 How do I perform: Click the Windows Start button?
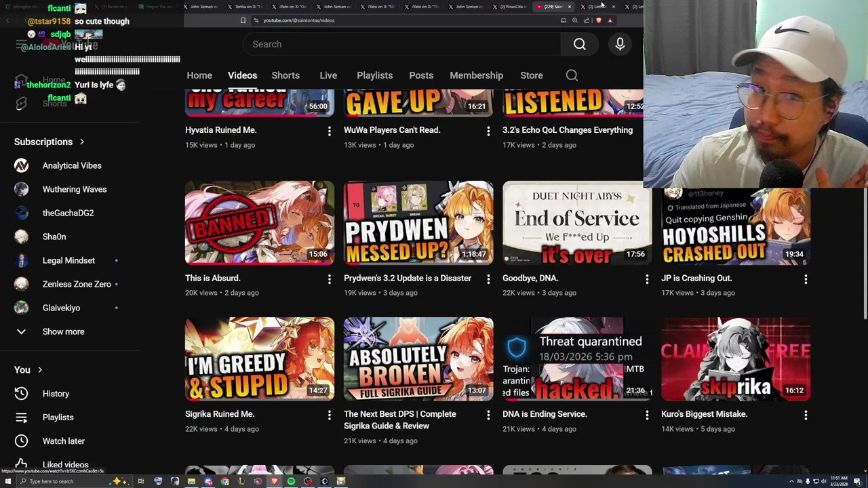[x=7, y=481]
